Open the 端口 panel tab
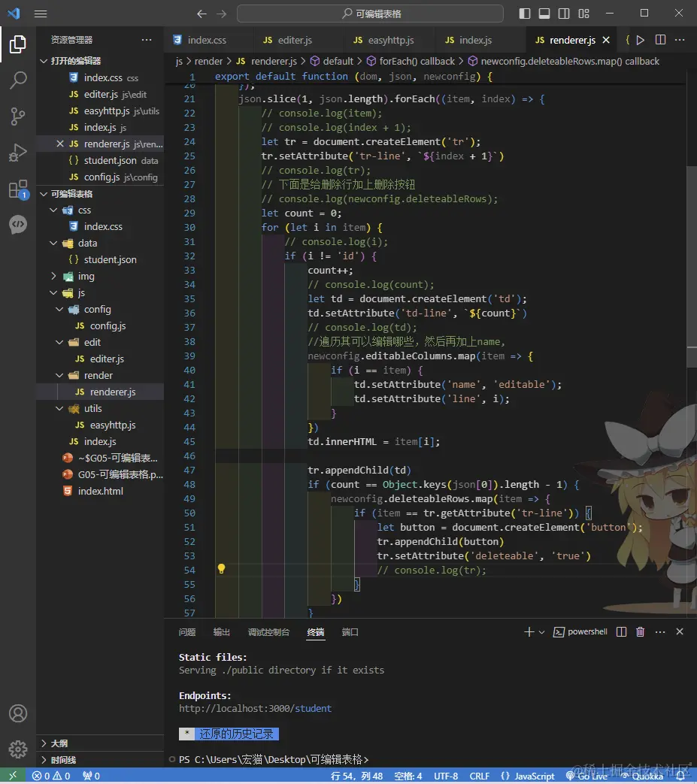Image resolution: width=697 pixels, height=784 pixels. pyautogui.click(x=350, y=632)
